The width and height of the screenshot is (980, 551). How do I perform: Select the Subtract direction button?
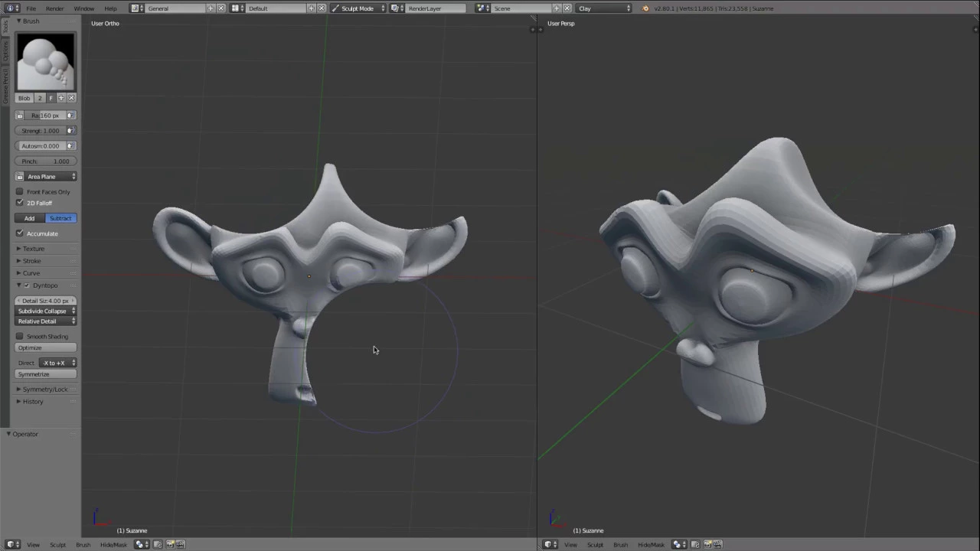(60, 218)
